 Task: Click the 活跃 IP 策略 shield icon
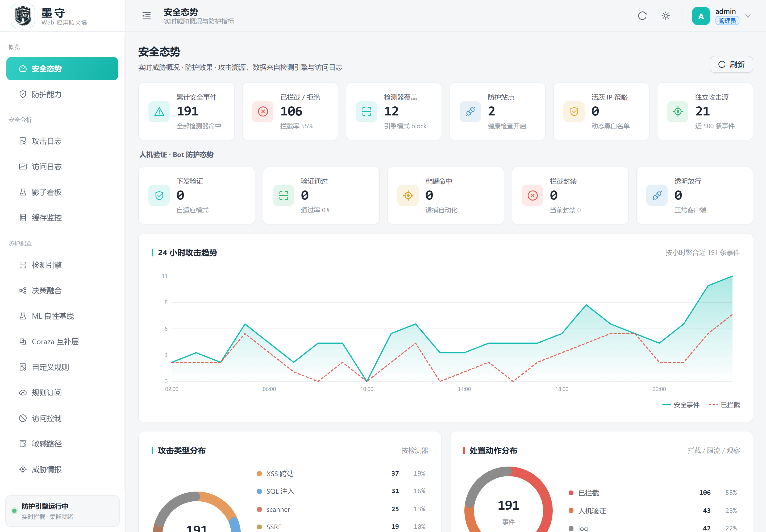point(574,112)
